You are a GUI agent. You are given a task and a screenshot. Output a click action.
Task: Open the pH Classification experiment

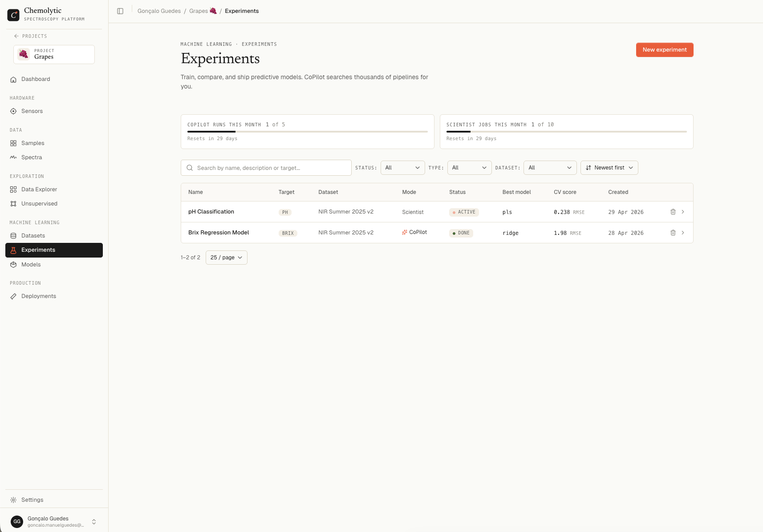click(x=211, y=212)
